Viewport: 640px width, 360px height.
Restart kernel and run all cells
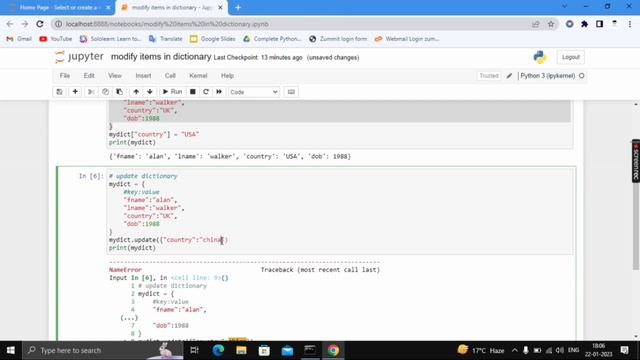point(219,92)
